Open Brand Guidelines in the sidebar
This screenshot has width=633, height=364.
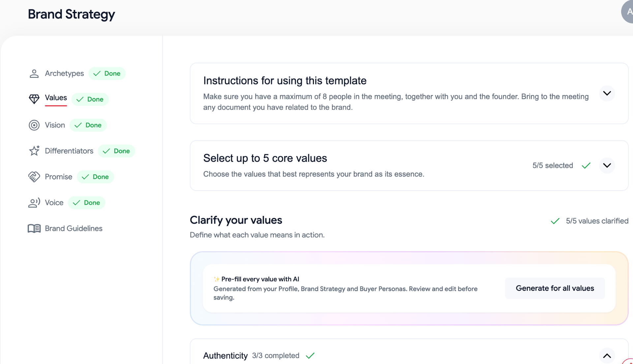(x=74, y=228)
